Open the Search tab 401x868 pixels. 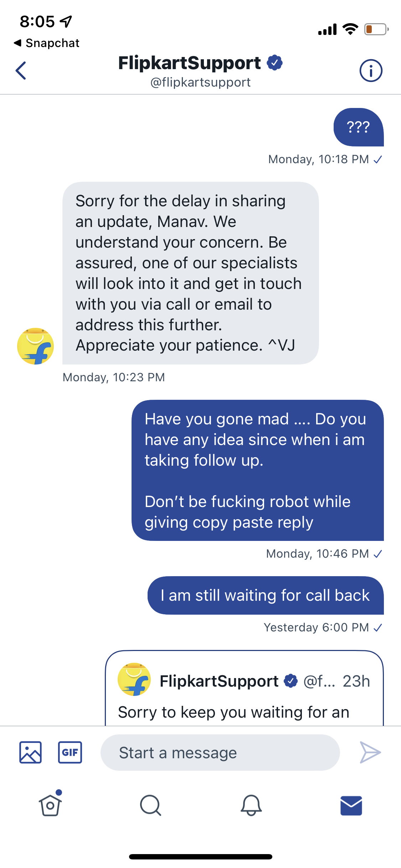150,805
